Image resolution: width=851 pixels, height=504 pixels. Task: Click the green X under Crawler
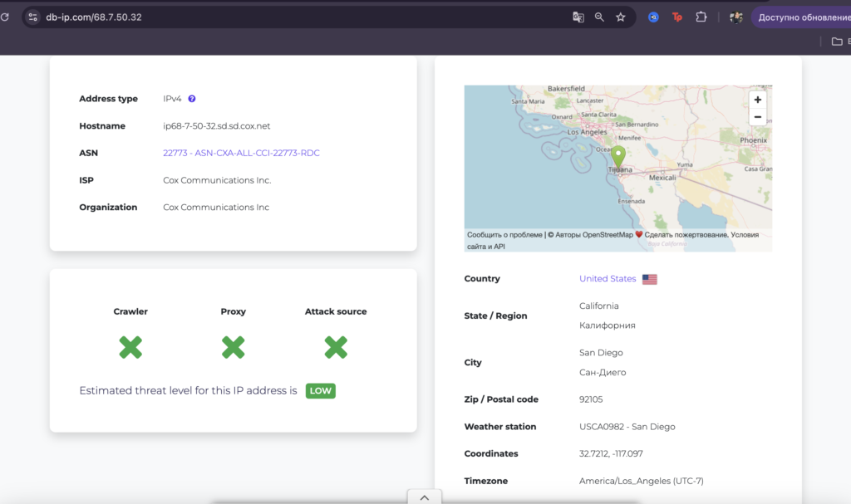tap(130, 347)
